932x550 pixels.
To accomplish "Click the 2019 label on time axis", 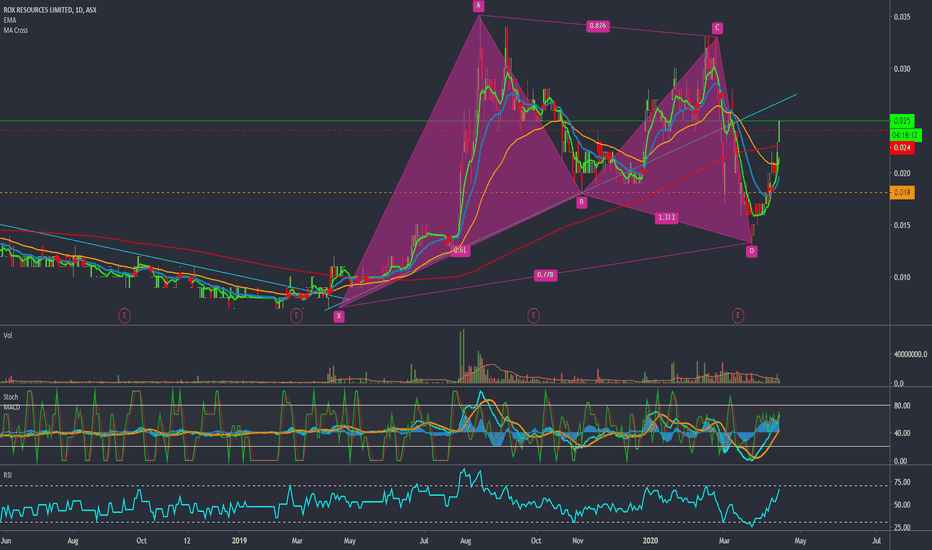I will [x=240, y=540].
